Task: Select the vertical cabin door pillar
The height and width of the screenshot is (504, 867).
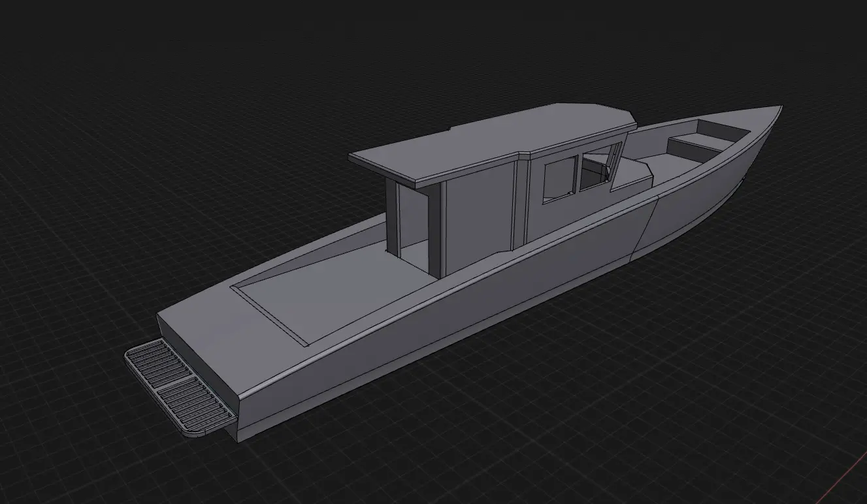Action: point(395,215)
